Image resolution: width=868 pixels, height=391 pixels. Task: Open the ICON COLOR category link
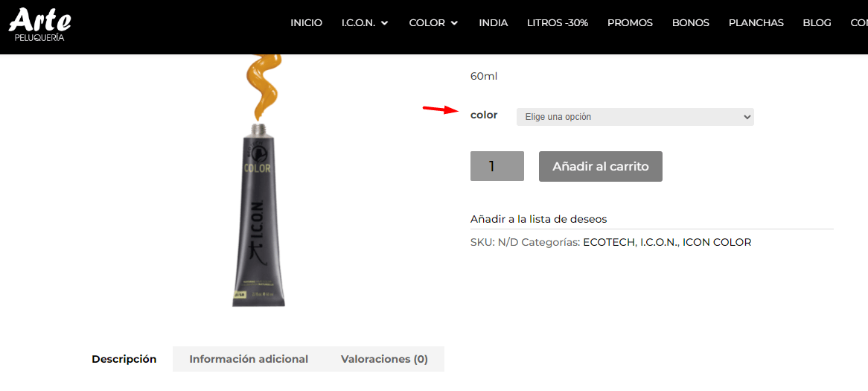[x=717, y=242]
